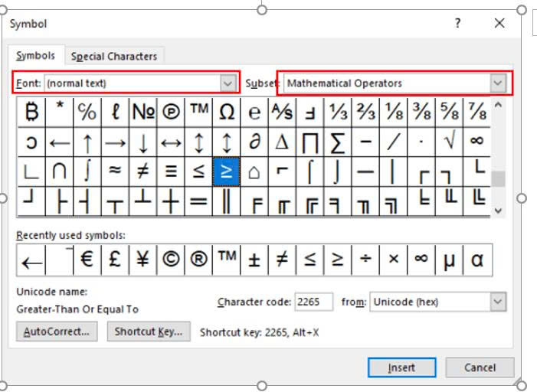Select the Bitcoin symbol in the grid
This screenshot has height=392, width=537.
tap(31, 113)
